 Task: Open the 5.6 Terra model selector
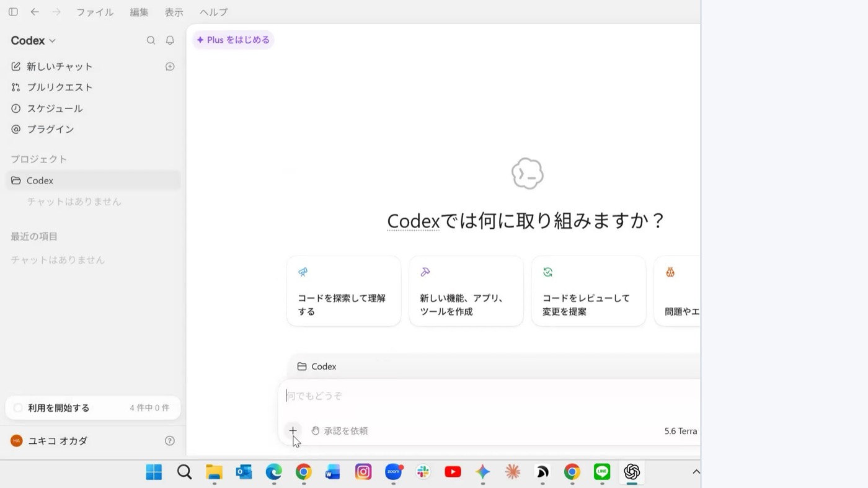[681, 431]
